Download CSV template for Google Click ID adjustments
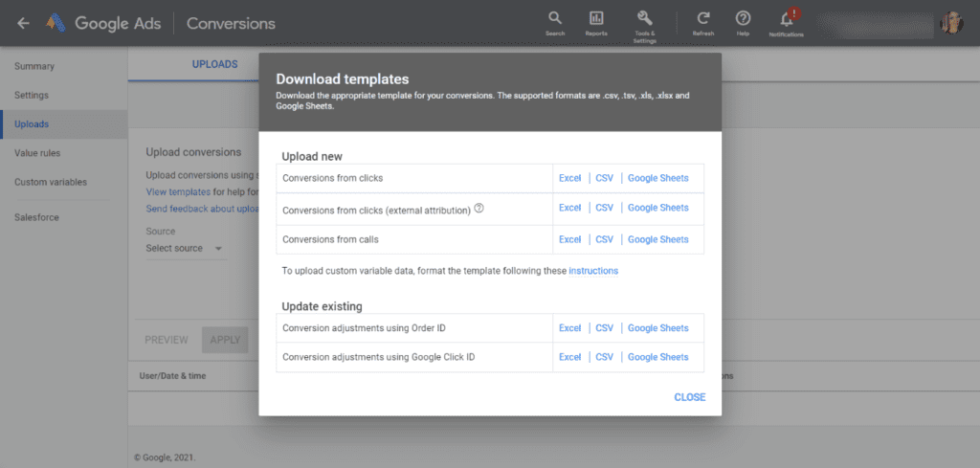The height and width of the screenshot is (468, 980). click(605, 357)
